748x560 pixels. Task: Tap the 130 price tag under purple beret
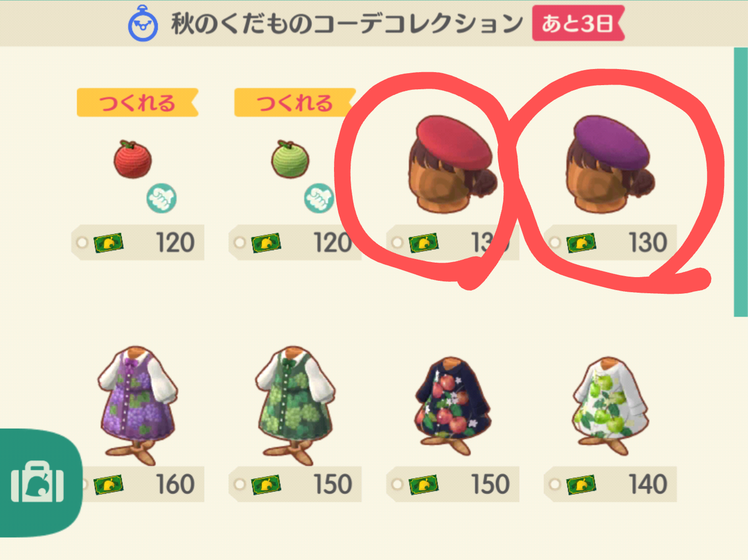[x=610, y=242]
